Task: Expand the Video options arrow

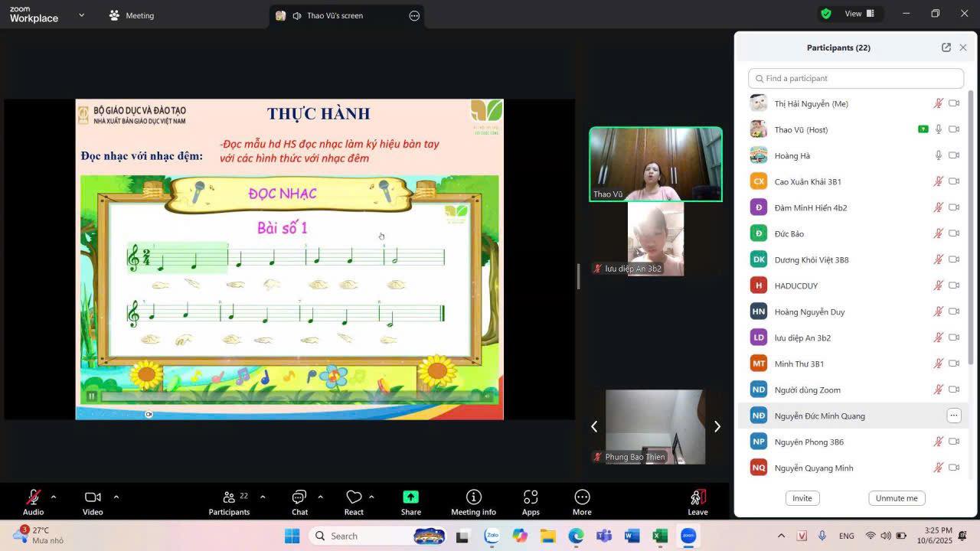Action: click(x=116, y=497)
